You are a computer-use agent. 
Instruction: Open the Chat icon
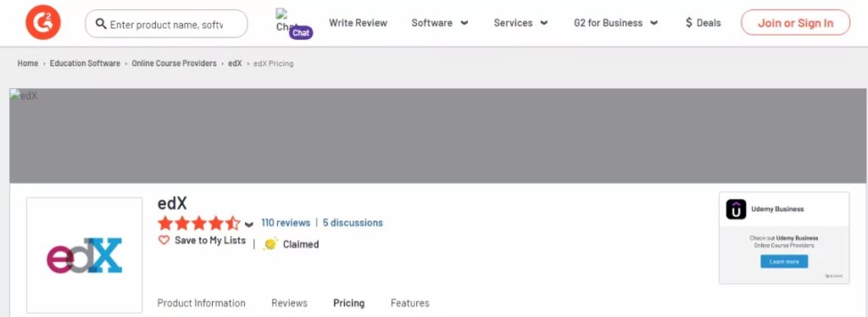coord(294,24)
